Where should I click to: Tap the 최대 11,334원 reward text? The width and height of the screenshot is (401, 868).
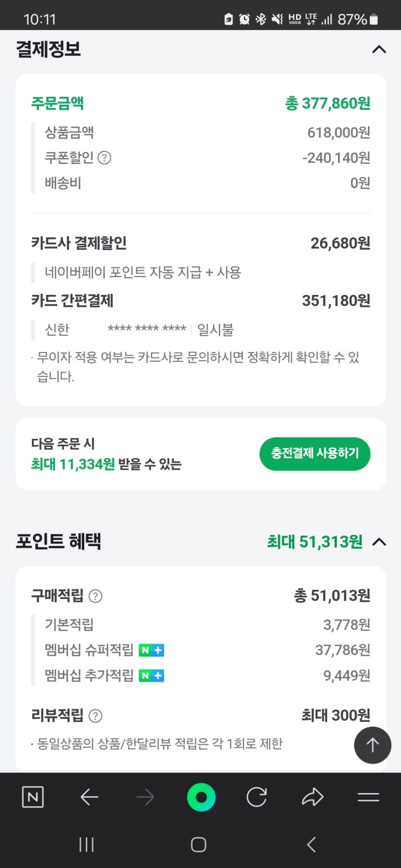[73, 464]
